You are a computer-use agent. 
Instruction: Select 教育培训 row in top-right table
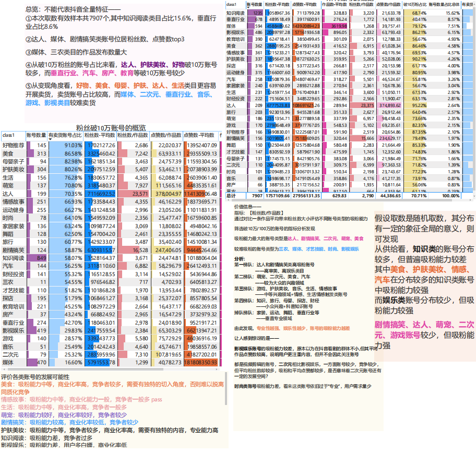[x=349, y=39]
